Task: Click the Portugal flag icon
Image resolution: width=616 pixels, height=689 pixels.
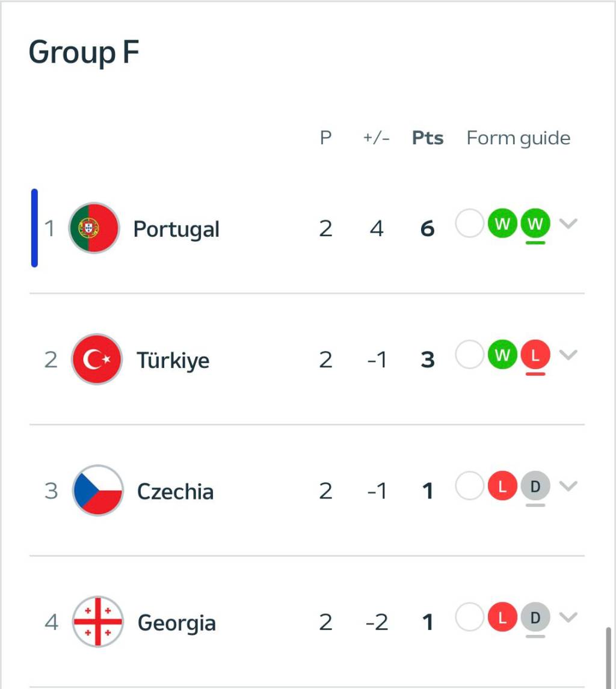Action: coord(94,228)
